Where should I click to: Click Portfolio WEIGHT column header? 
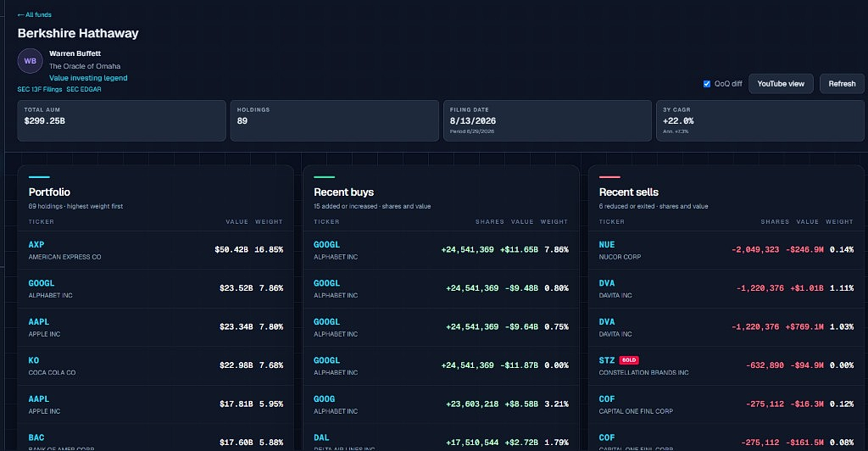(269, 222)
